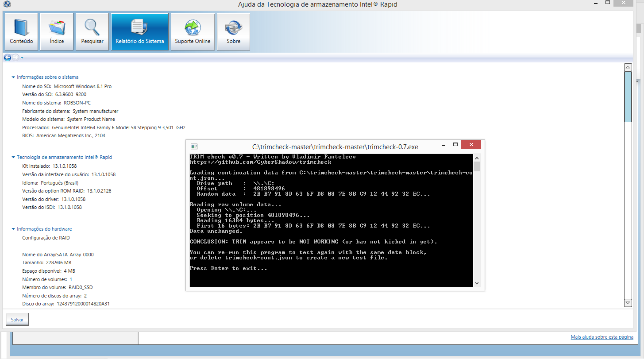This screenshot has width=644, height=359.
Task: Click the trimcheck console window icon
Action: [x=194, y=147]
